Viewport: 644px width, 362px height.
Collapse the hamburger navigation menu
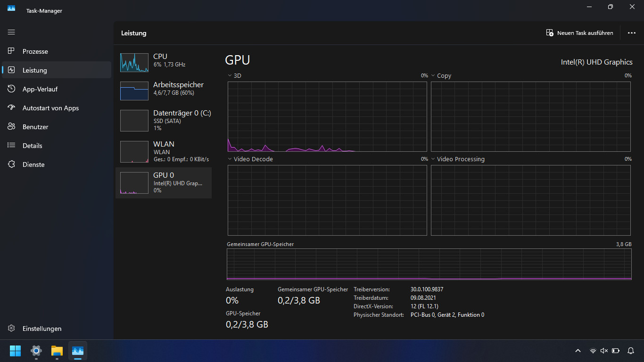(x=11, y=32)
